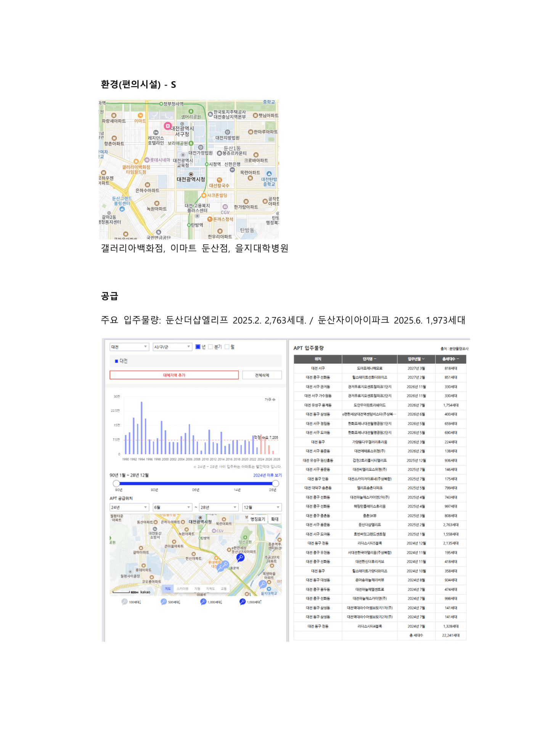Select the 지도 map type tab
This screenshot has height=756, width=535.
point(168,589)
